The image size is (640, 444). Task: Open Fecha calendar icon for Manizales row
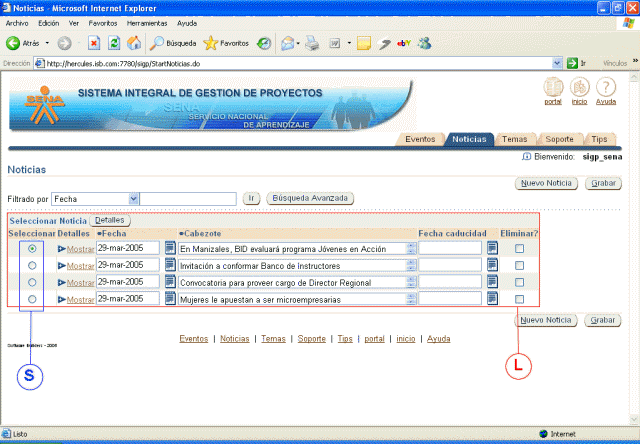click(170, 248)
